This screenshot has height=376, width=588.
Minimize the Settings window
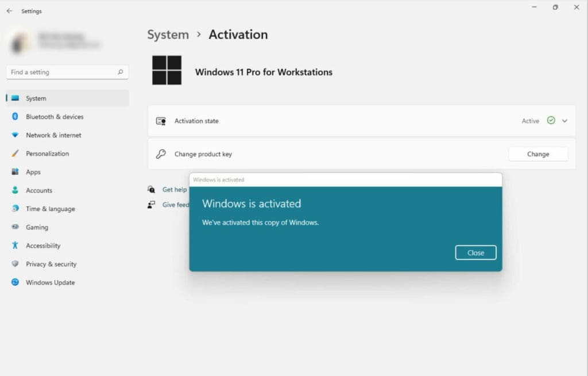[x=535, y=7]
